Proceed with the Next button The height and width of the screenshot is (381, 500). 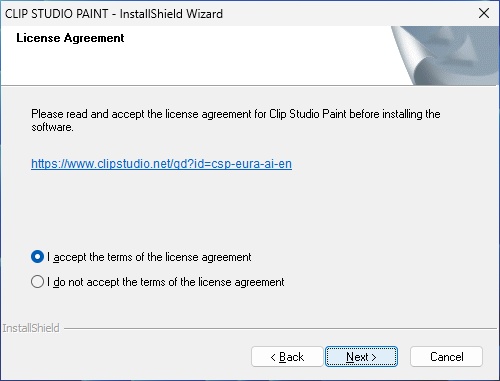[361, 357]
